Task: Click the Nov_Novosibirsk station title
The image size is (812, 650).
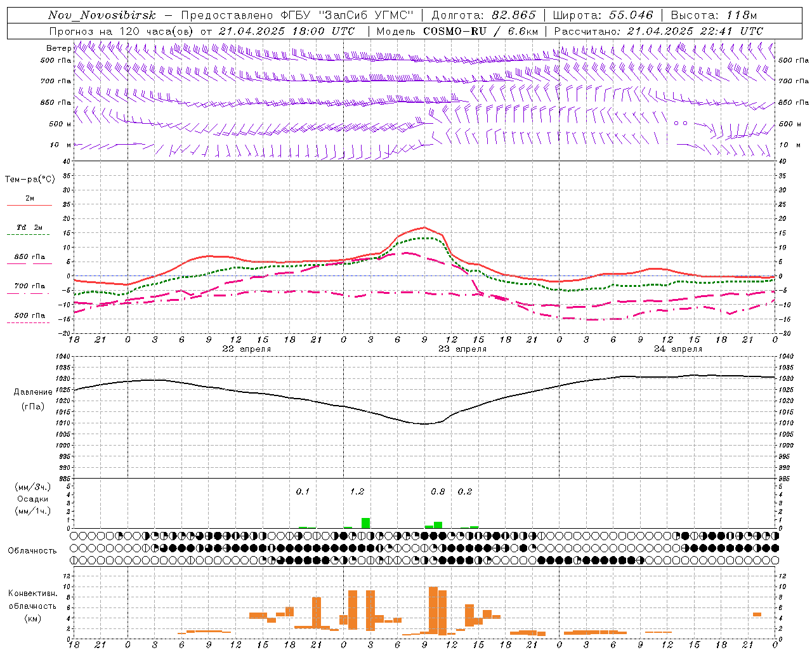Action: [x=101, y=15]
